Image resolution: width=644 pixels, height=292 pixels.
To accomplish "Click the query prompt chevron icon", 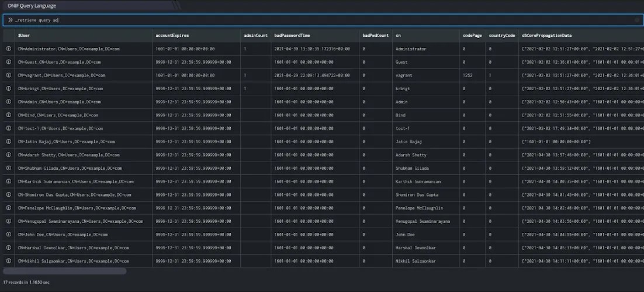I will click(11, 20).
